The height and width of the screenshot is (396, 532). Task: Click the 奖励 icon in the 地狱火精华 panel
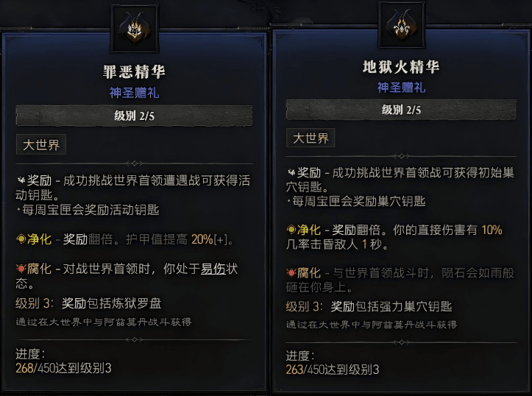point(291,172)
